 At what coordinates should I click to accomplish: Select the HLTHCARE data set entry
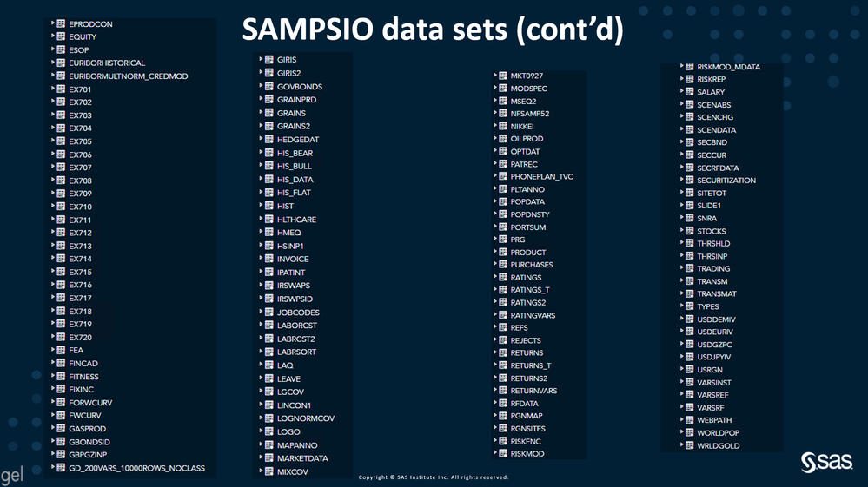click(296, 220)
